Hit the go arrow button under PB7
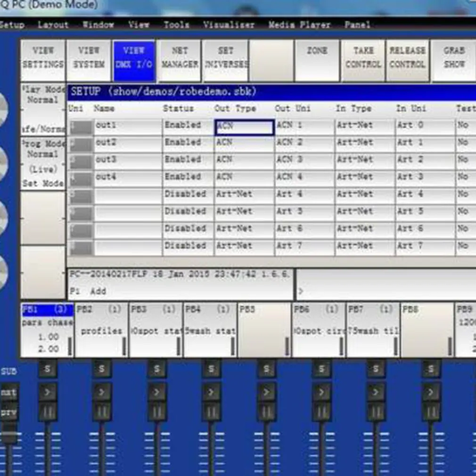The height and width of the screenshot is (476, 476). [376, 392]
